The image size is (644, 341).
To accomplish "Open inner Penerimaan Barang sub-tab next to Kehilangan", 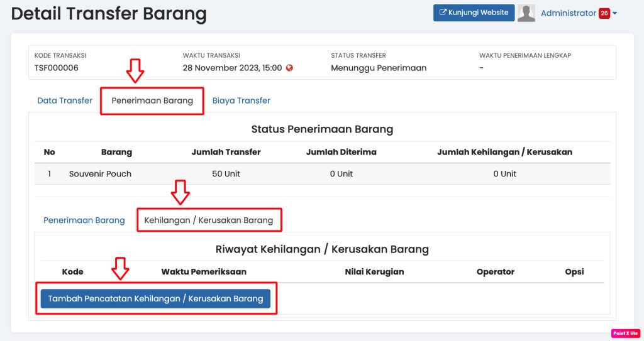I will coord(84,220).
